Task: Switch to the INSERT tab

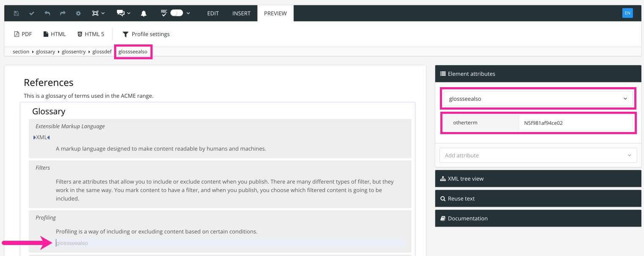Action: pos(241,13)
